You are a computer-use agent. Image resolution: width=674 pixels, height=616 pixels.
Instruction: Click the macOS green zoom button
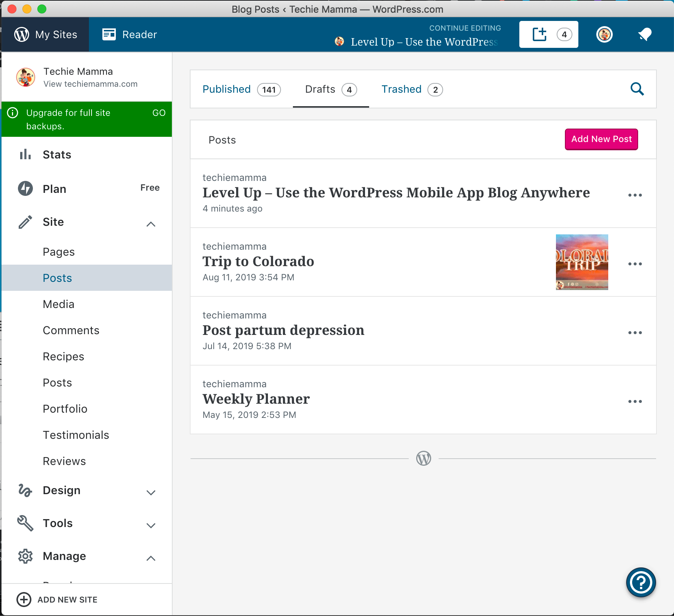pos(42,9)
